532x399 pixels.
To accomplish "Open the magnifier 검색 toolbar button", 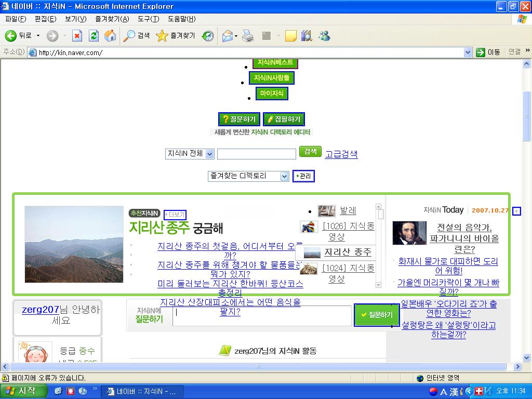I will pos(136,36).
